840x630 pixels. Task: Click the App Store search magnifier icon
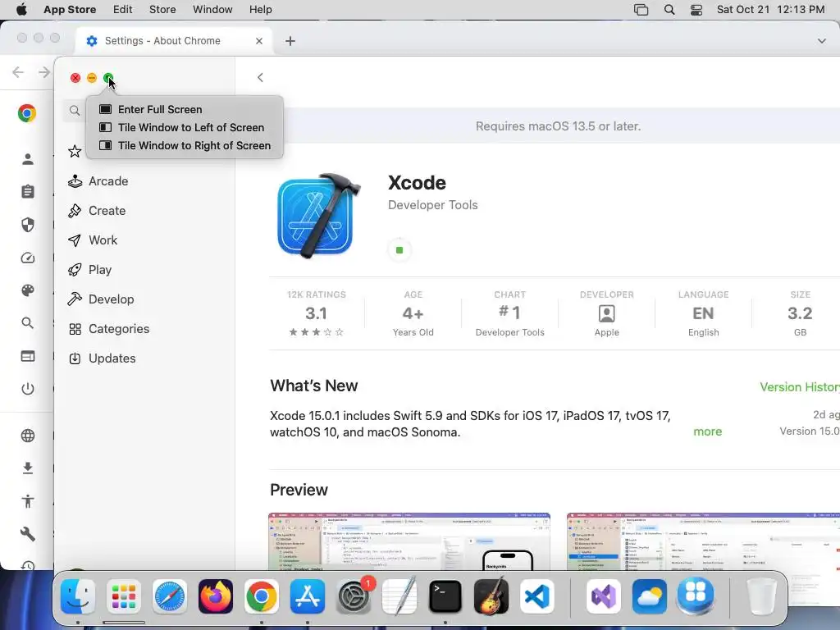tap(75, 111)
